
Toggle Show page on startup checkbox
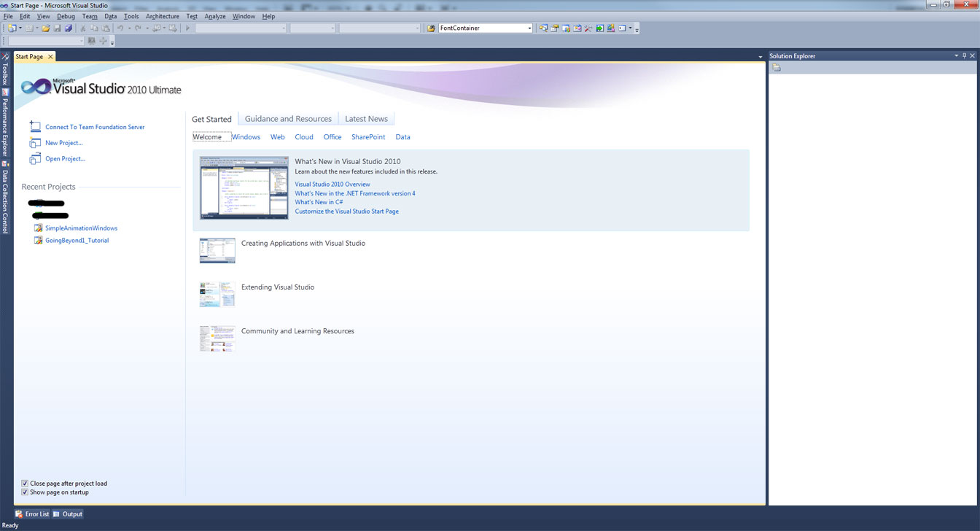click(x=25, y=492)
